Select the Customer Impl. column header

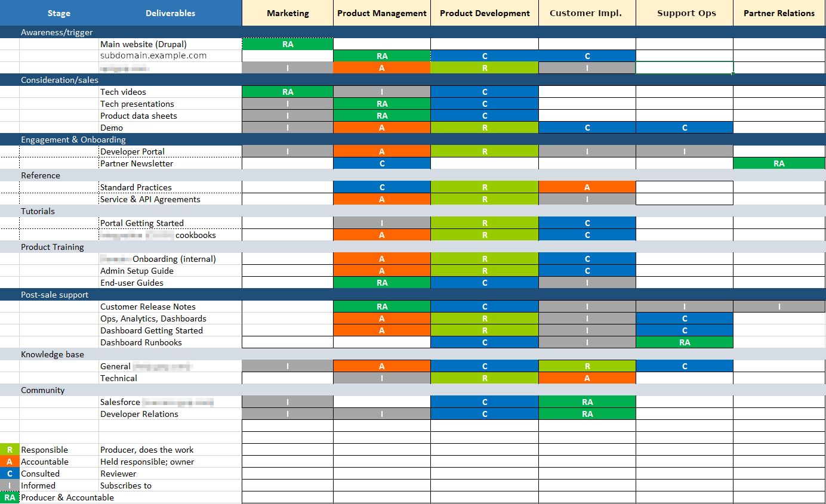(x=587, y=13)
